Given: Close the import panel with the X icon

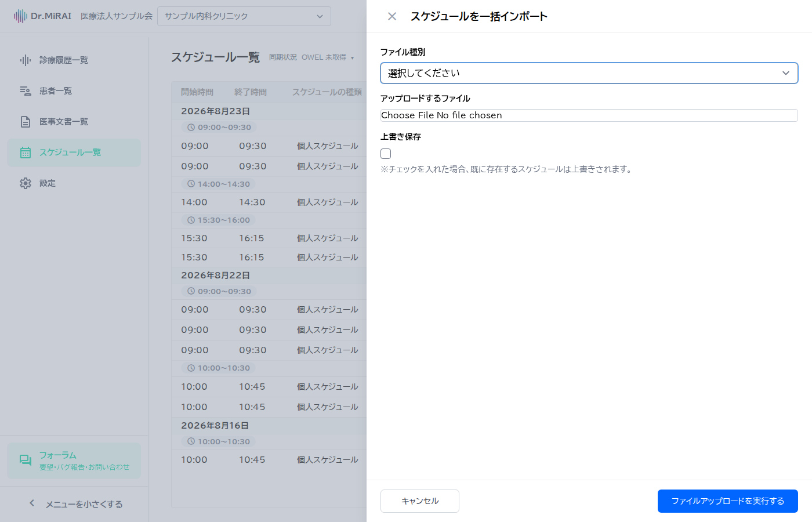Looking at the screenshot, I should [392, 16].
